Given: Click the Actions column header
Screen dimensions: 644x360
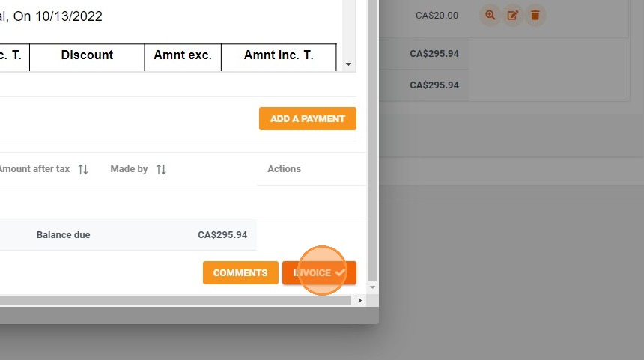Looking at the screenshot, I should 285,169.
